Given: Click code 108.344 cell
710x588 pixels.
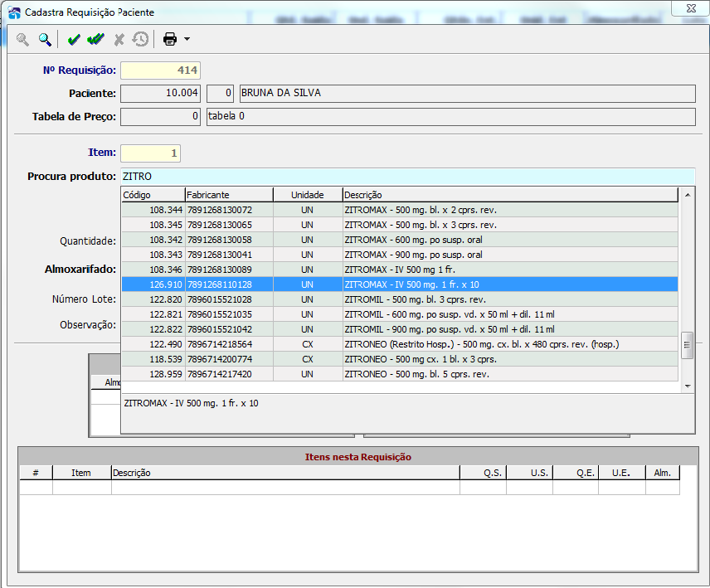Looking at the screenshot, I should click(x=153, y=210).
